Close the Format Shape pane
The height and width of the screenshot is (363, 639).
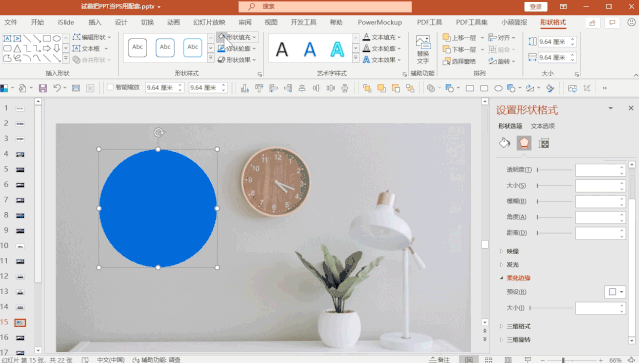(631, 108)
